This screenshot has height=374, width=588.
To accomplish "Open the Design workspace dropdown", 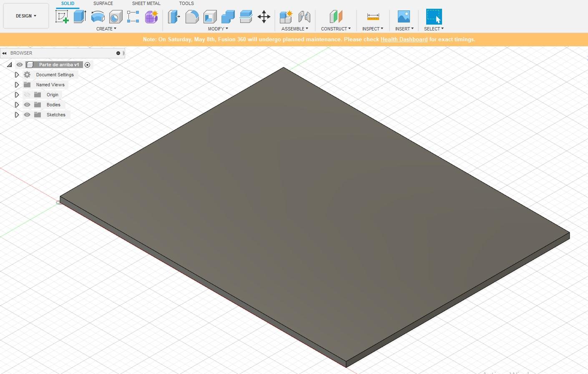I will (26, 16).
